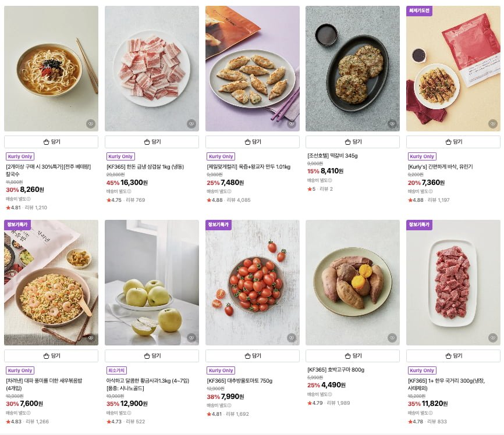The height and width of the screenshot is (435, 504).
Task: Click eye icon on 삼겹살 pork belly image
Action: coord(191,123)
